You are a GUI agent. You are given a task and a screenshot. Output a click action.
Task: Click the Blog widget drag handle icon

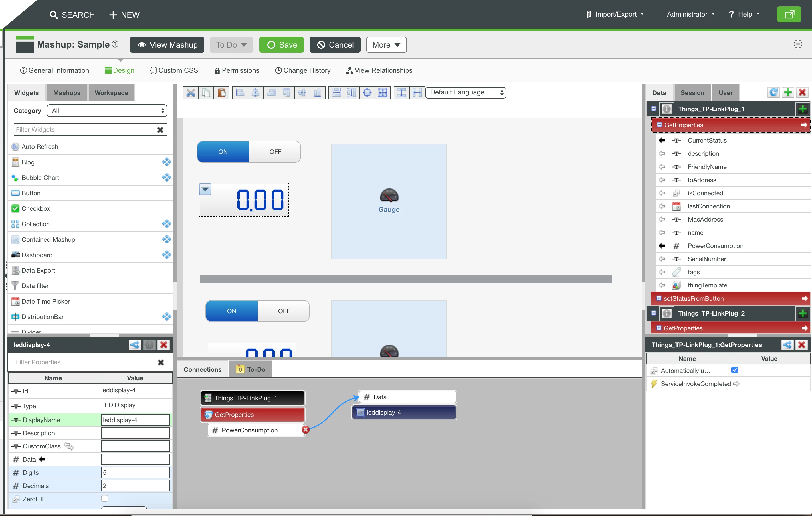[166, 162]
